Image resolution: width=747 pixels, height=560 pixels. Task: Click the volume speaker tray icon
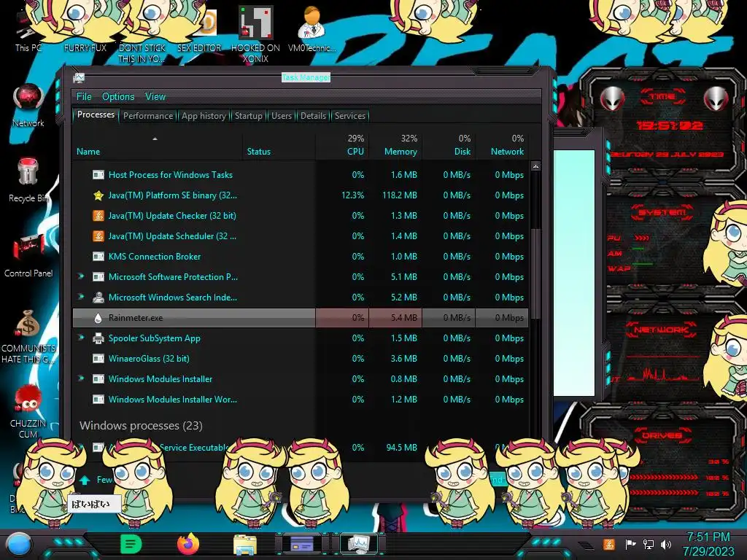click(666, 544)
